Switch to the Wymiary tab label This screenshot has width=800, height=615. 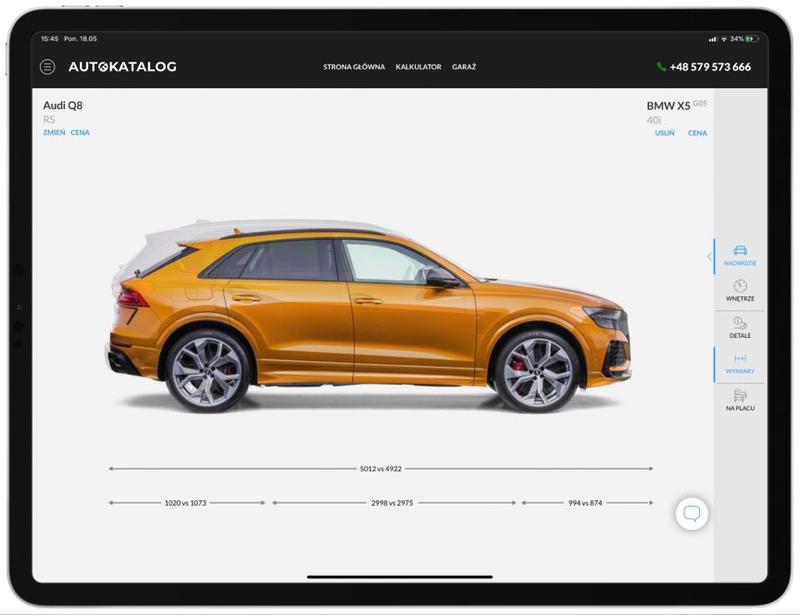click(740, 372)
